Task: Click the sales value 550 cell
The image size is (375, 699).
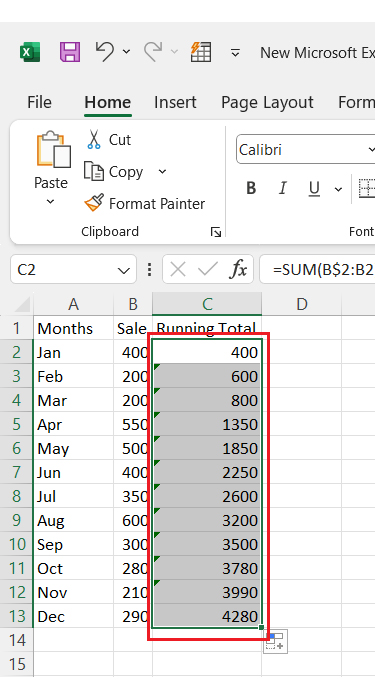Action: (133, 425)
